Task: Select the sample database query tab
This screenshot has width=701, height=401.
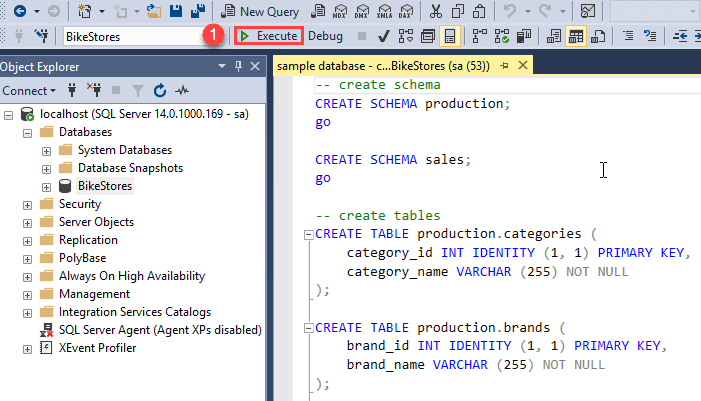Action: click(385, 66)
